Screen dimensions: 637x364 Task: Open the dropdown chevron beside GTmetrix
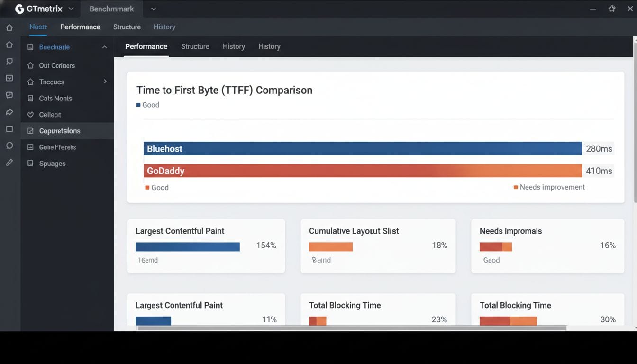click(x=71, y=9)
